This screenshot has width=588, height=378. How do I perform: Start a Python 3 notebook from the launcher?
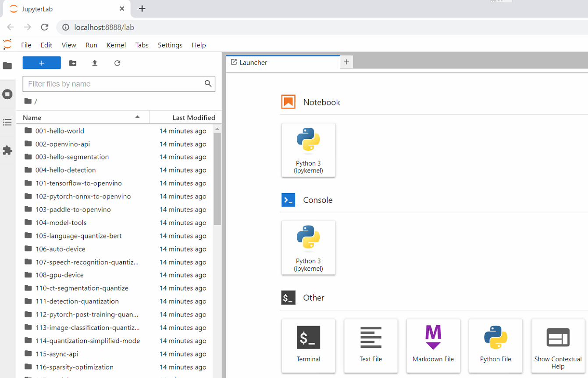click(x=308, y=150)
